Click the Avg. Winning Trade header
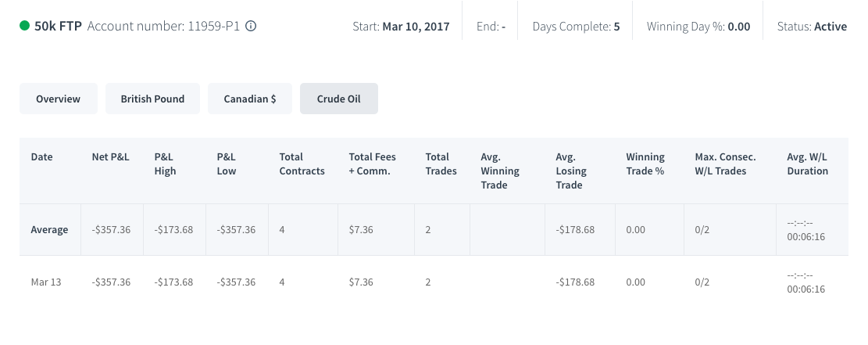Viewport: 868px width, 345px height. (500, 171)
